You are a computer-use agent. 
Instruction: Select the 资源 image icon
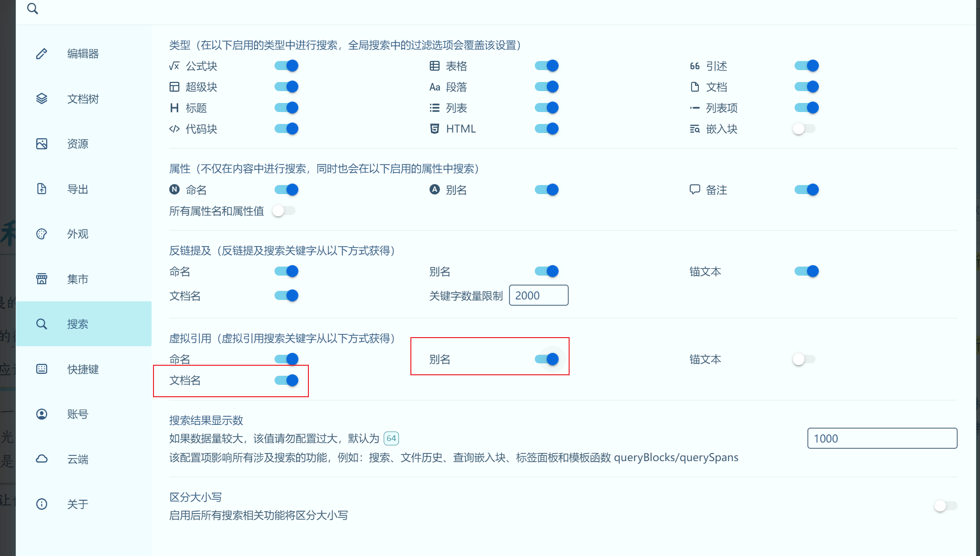pos(42,144)
